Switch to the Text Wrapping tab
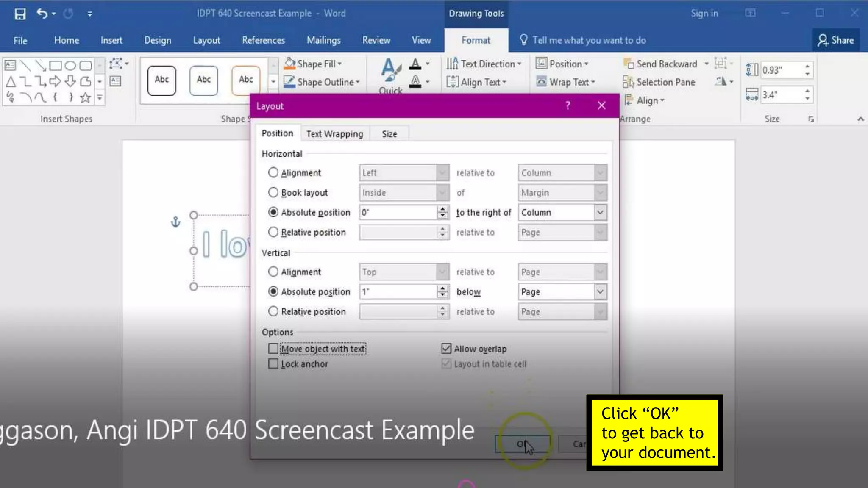 click(x=334, y=134)
